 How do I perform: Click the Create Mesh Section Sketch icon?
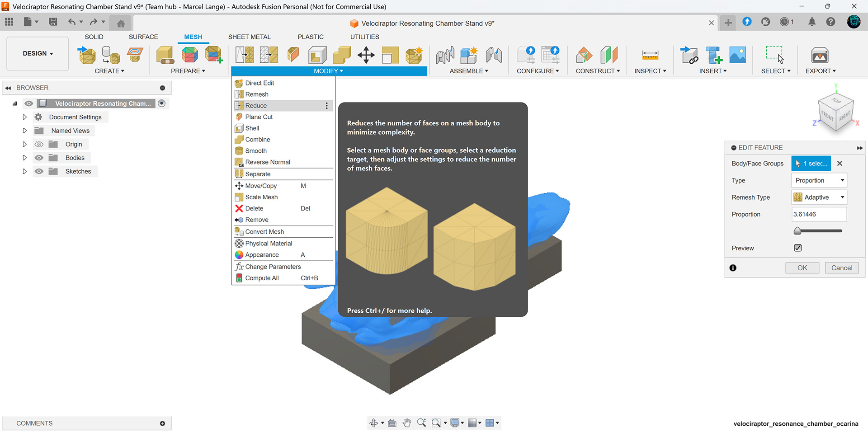(135, 55)
